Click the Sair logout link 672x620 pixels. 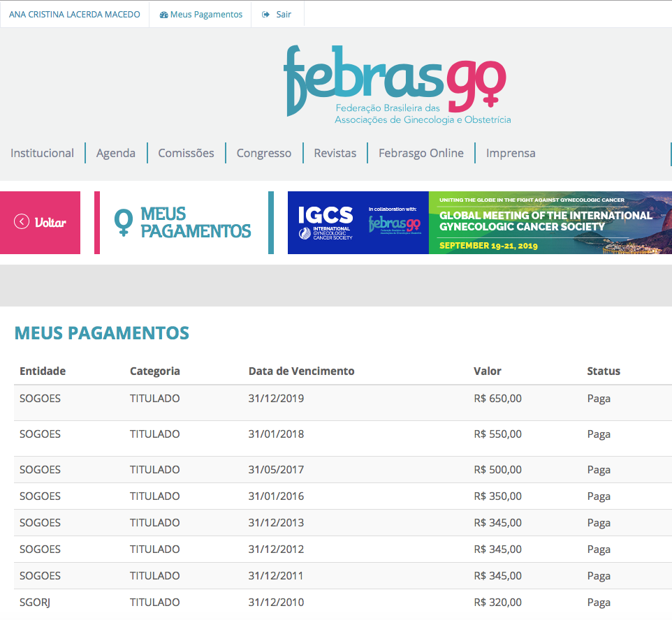284,15
